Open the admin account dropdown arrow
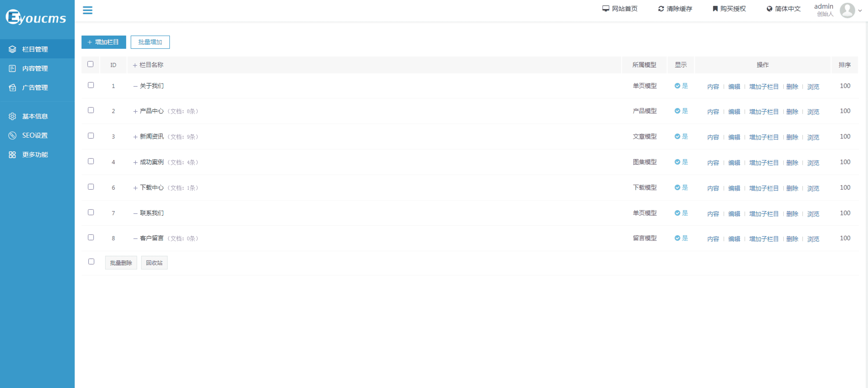 point(860,10)
